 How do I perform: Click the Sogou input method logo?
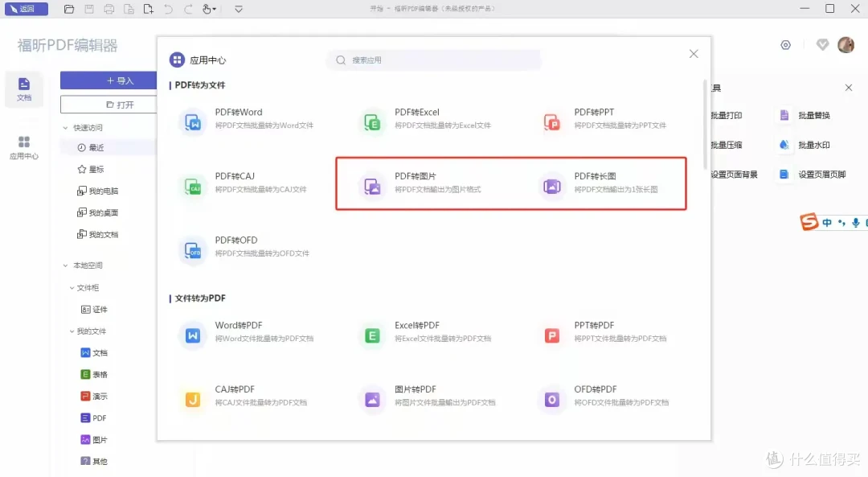809,222
